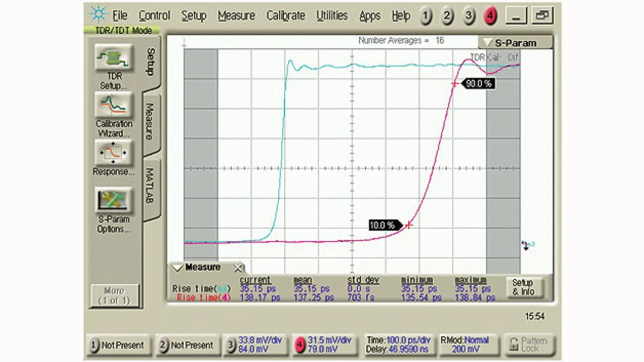Toggle channel 2 button in top bar
This screenshot has height=362, width=644.
pos(447,17)
